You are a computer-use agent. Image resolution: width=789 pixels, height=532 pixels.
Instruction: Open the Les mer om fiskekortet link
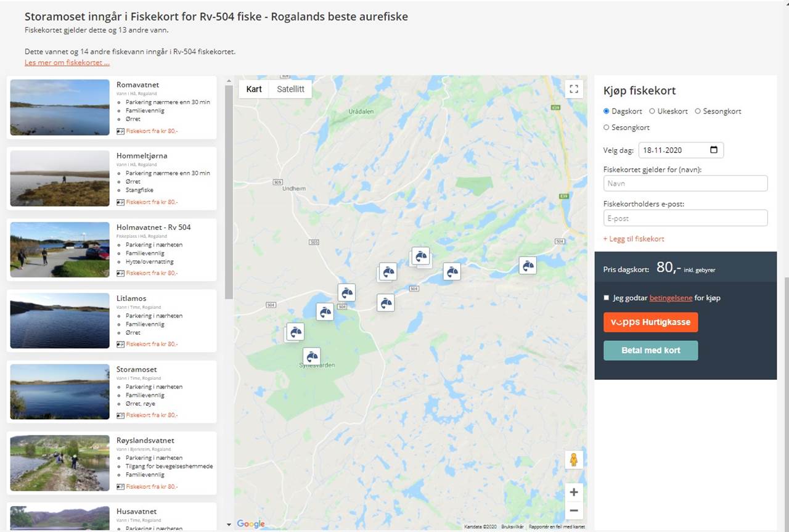click(67, 63)
